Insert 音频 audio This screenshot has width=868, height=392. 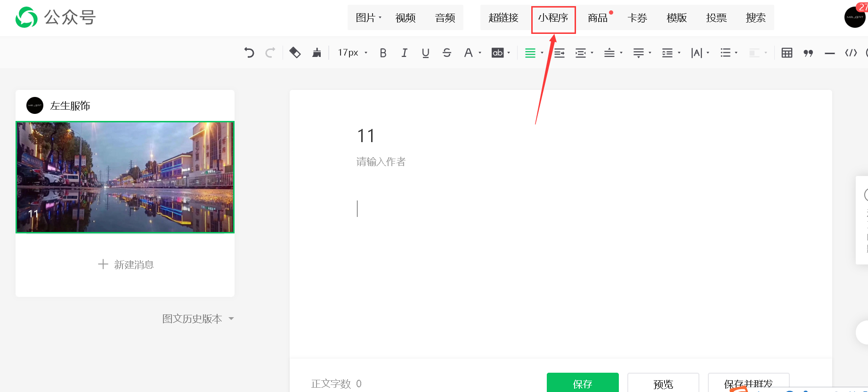[445, 18]
